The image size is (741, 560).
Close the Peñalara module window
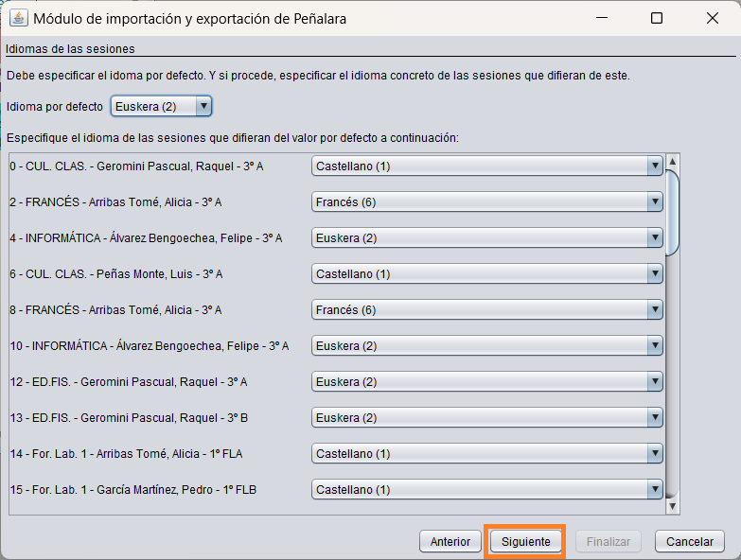[713, 18]
